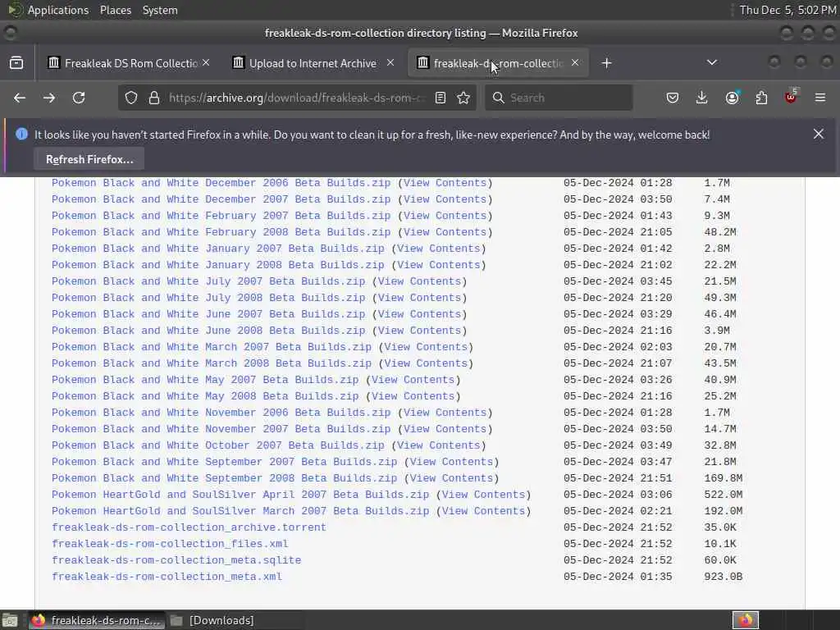View Contents of March 2007 Black and White zip
The width and height of the screenshot is (840, 630).
(426, 347)
